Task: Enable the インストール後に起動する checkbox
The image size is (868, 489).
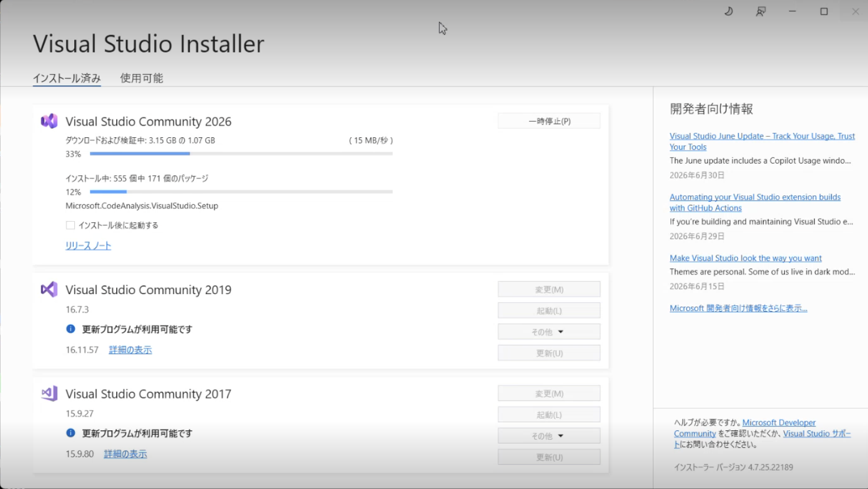Action: pos(70,225)
